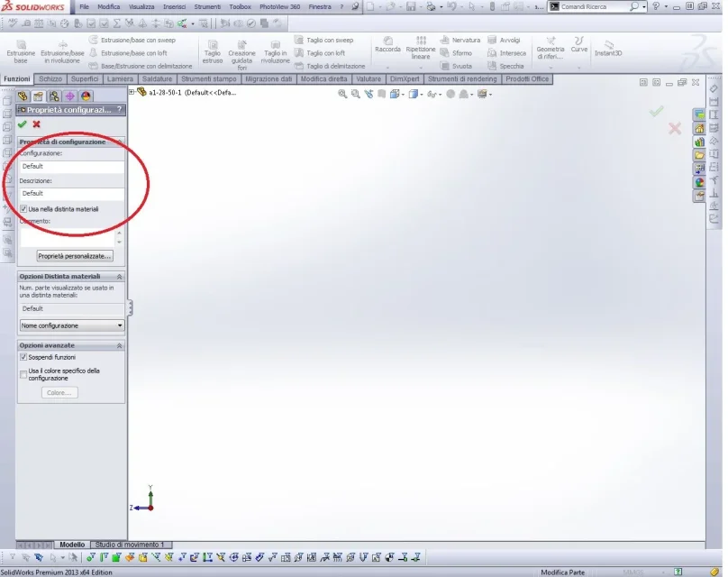Select the Estrusione base tool
This screenshot has width=728, height=577.
(21, 50)
